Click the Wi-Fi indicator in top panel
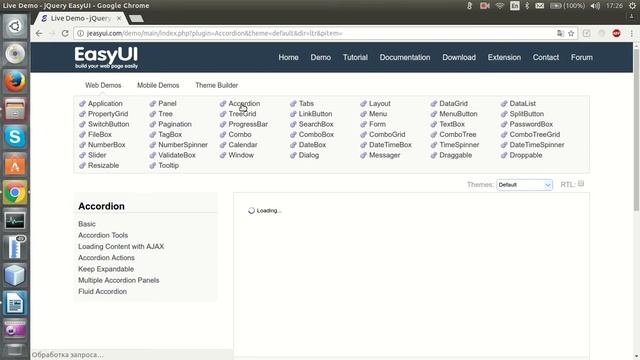 coord(500,6)
